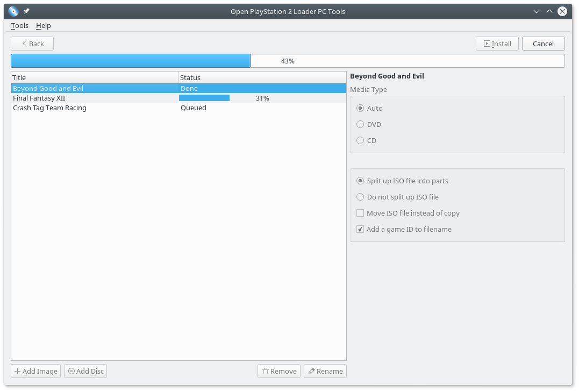Image resolution: width=579 pixels, height=392 pixels.
Task: Click the Title column header
Action: [95, 77]
